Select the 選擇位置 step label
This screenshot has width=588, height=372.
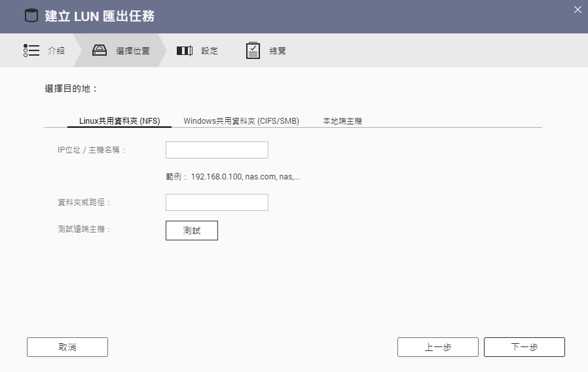[132, 50]
